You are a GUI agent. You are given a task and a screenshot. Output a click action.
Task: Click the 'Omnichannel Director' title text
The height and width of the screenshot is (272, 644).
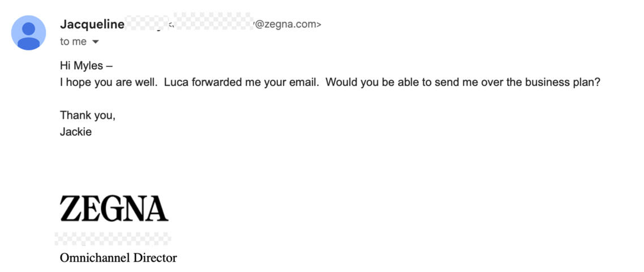(x=118, y=258)
